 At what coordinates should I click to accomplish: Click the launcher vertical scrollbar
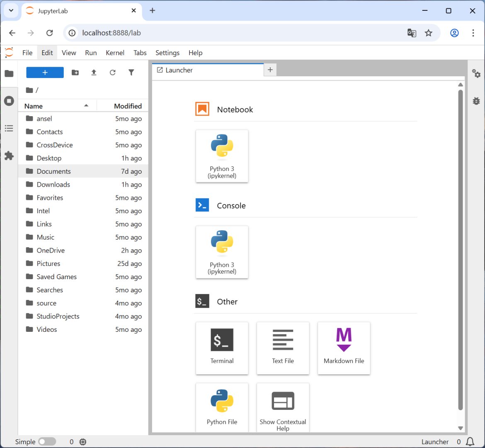[460, 250]
